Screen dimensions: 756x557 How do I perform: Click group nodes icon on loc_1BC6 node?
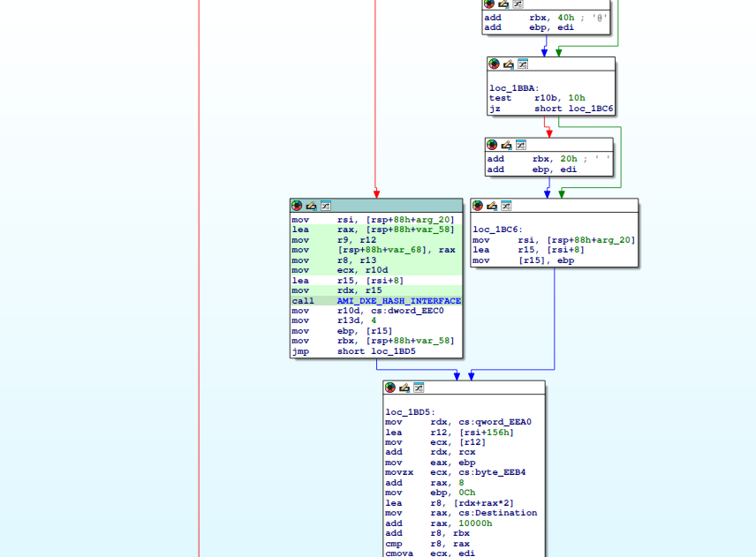pyautogui.click(x=506, y=206)
